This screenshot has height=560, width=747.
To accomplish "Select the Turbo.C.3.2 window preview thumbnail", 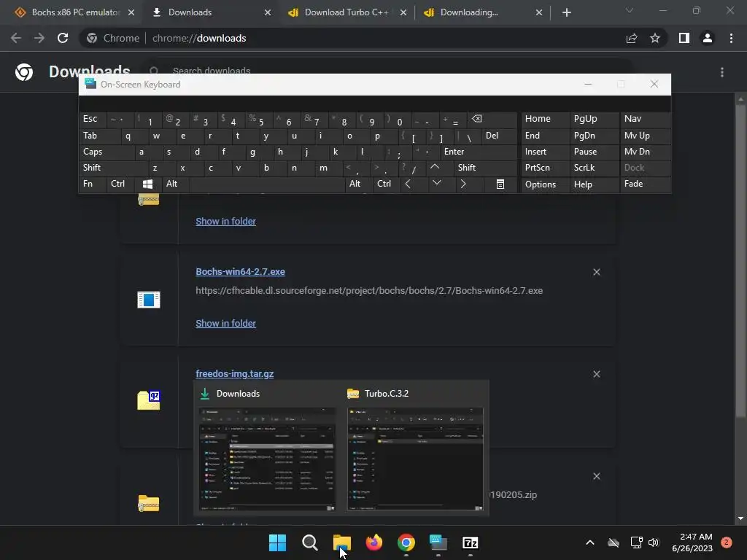I will point(415,459).
